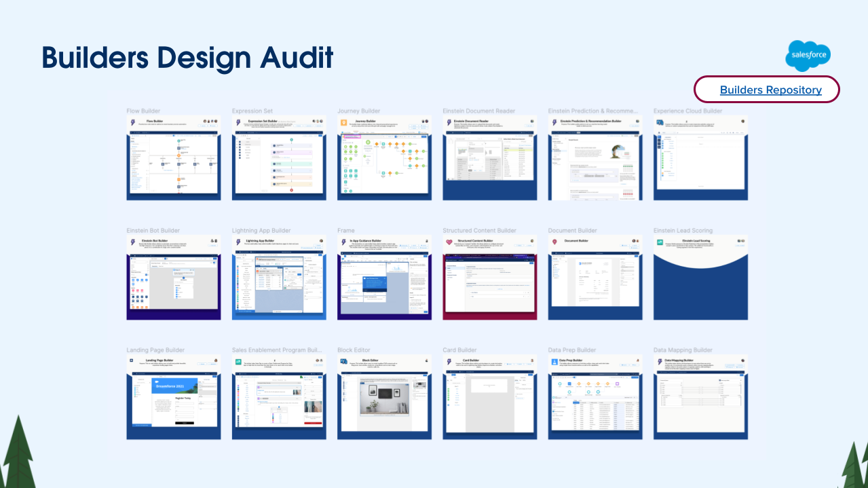
Task: Click the icon beside Einstein Prediction & Recommendation Builder title
Action: (x=554, y=122)
